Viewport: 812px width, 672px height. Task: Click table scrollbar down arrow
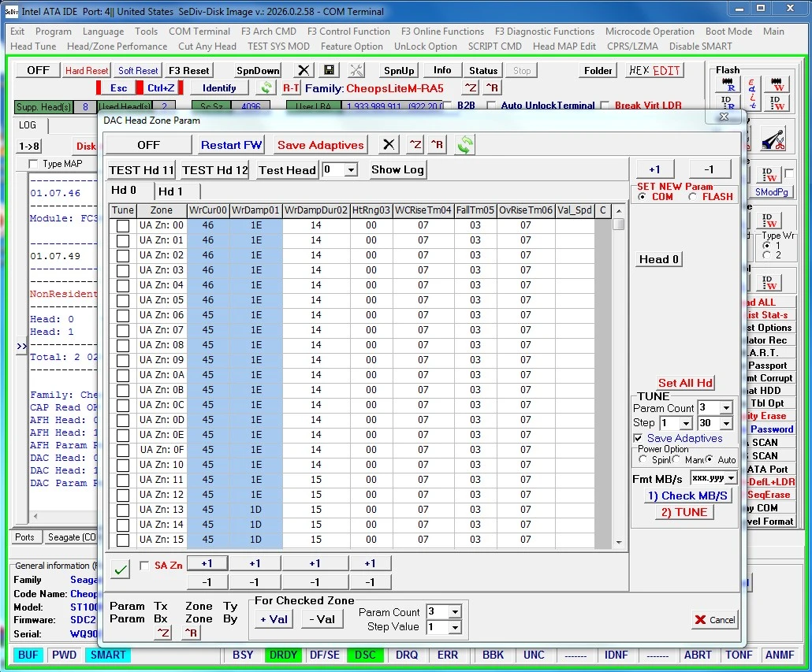[619, 543]
